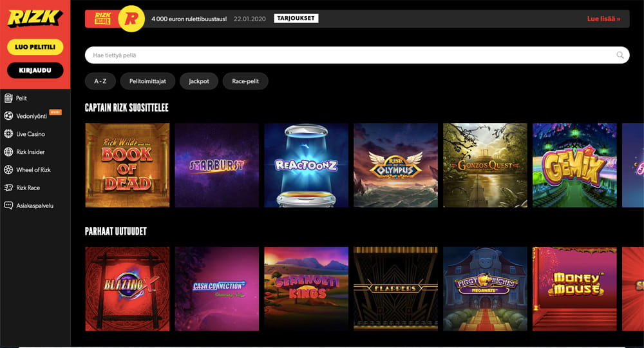The height and width of the screenshot is (348, 644).
Task: Click the CAPTAIN RIZK SUOSITTELEE heading
Action: [126, 108]
